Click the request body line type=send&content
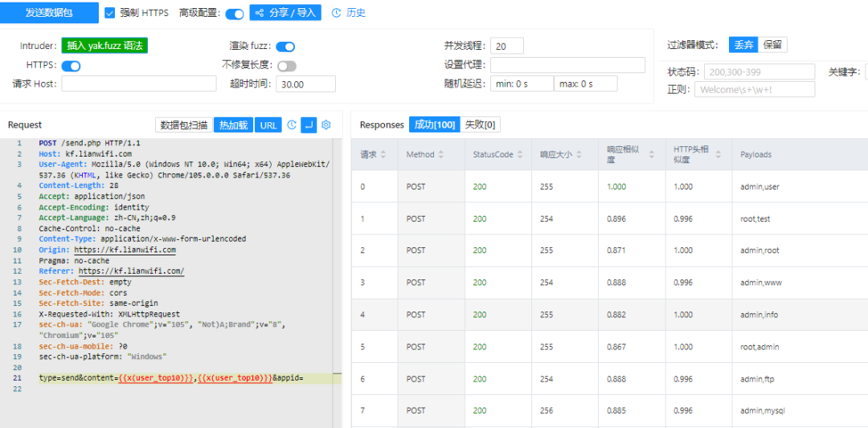This screenshot has width=868, height=428. pos(171,378)
